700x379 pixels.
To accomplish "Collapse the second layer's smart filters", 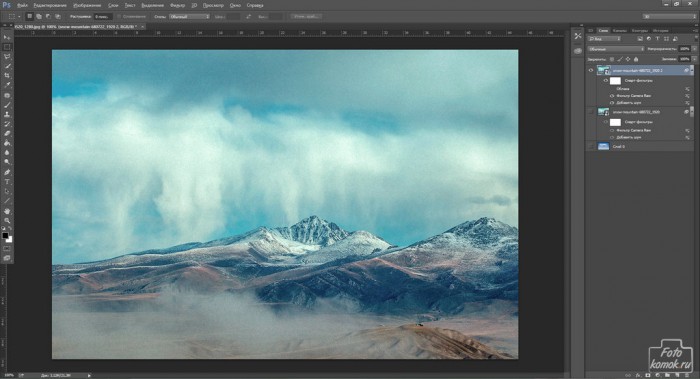I will (x=692, y=112).
